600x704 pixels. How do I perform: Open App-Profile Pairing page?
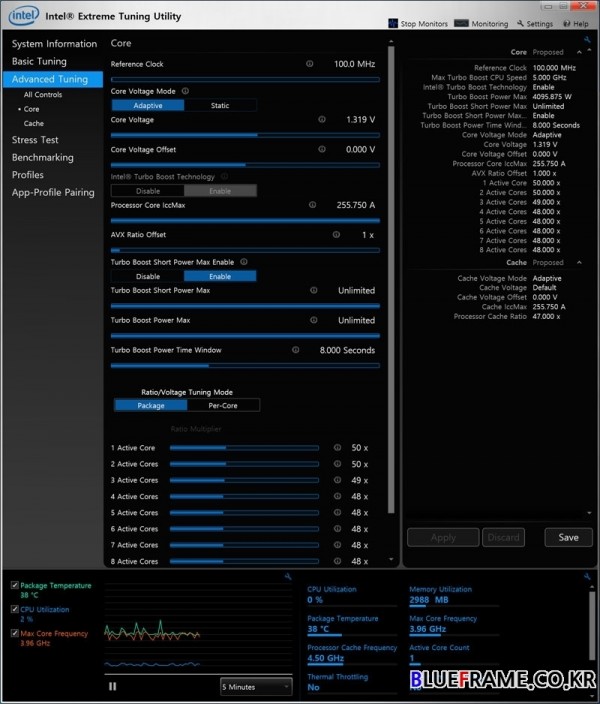(x=53, y=192)
